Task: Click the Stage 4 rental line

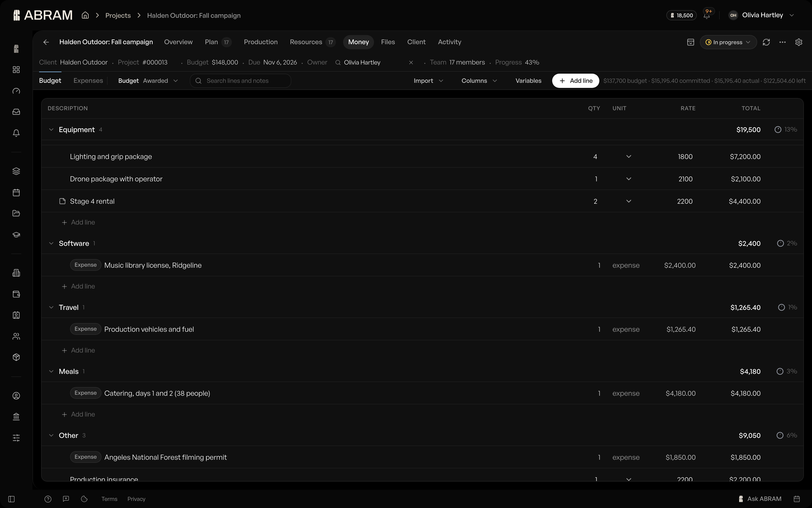Action: click(x=422, y=201)
